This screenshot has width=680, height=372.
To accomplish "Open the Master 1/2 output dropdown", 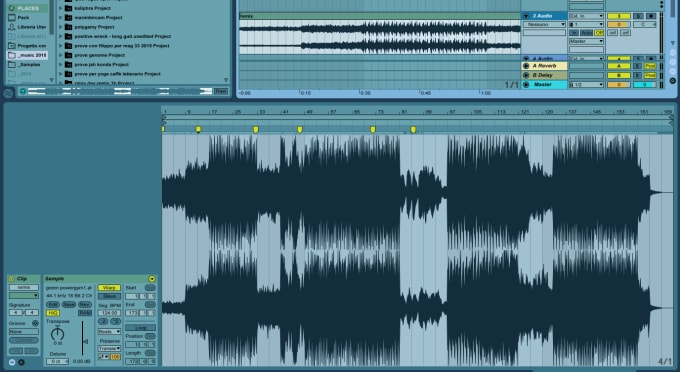I will (586, 85).
